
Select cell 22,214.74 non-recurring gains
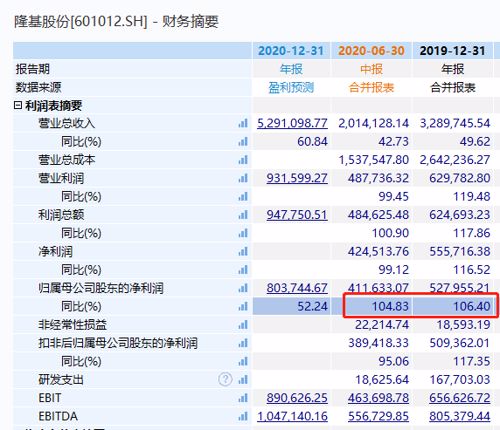coord(382,325)
